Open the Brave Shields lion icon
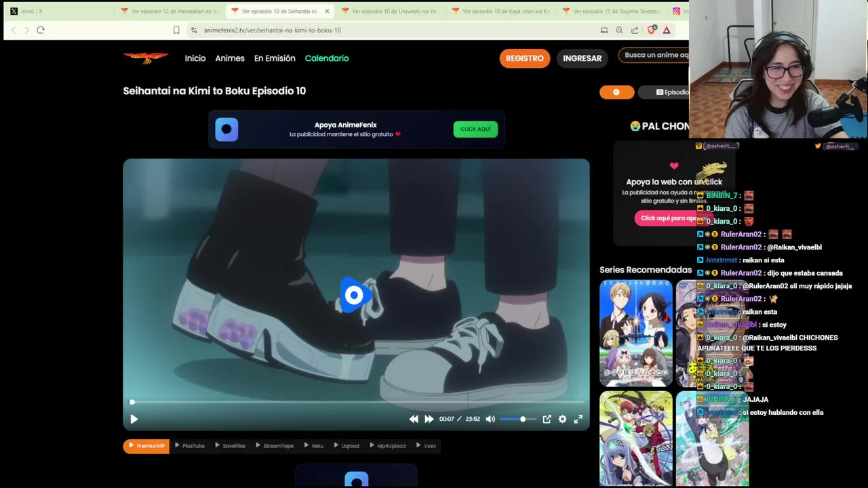The height and width of the screenshot is (488, 868). pyautogui.click(x=652, y=30)
